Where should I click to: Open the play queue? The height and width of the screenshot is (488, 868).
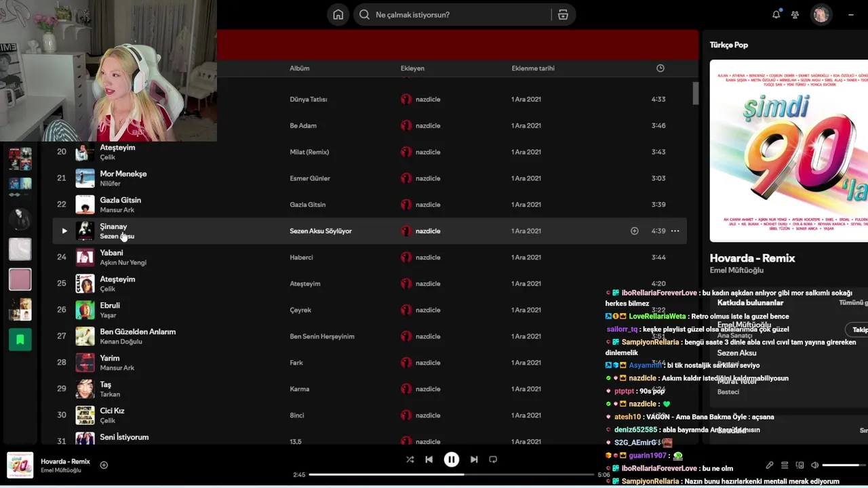pos(785,466)
